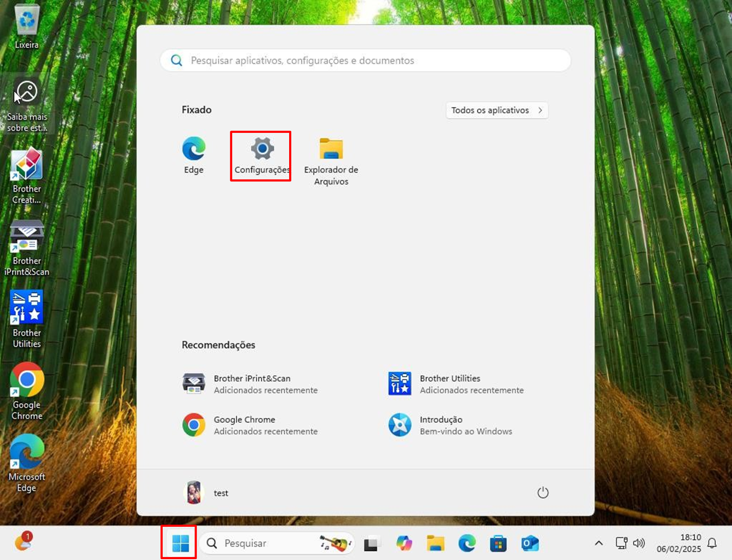Screen dimensions: 732x560
Task: Launch Google Chrome from Recomendações
Action: (250, 425)
